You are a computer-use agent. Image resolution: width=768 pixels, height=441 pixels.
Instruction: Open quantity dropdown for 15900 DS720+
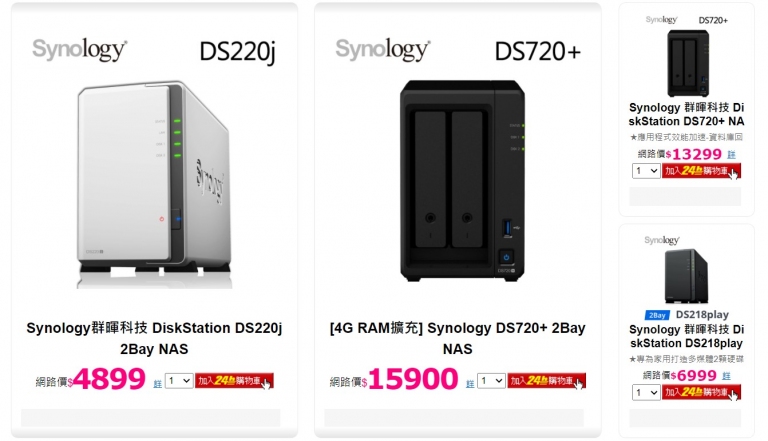pyautogui.click(x=491, y=381)
